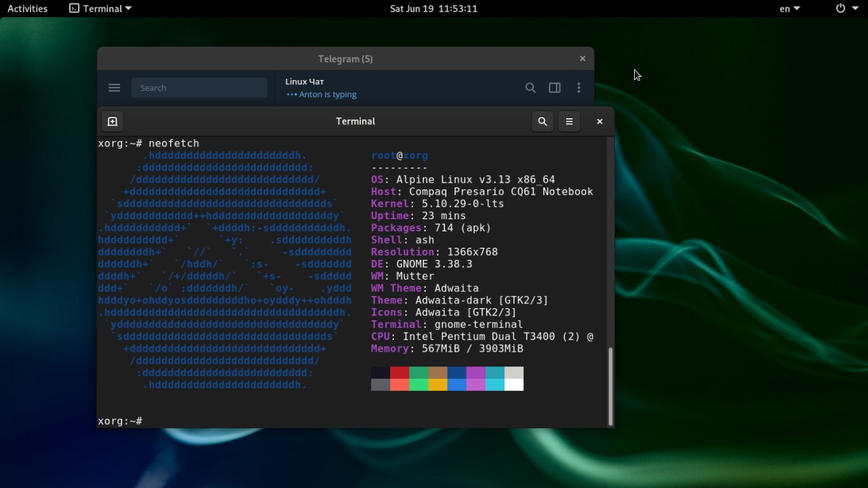Click the 'xorg:~# neofetch' command line
This screenshot has height=488, width=868.
(149, 143)
